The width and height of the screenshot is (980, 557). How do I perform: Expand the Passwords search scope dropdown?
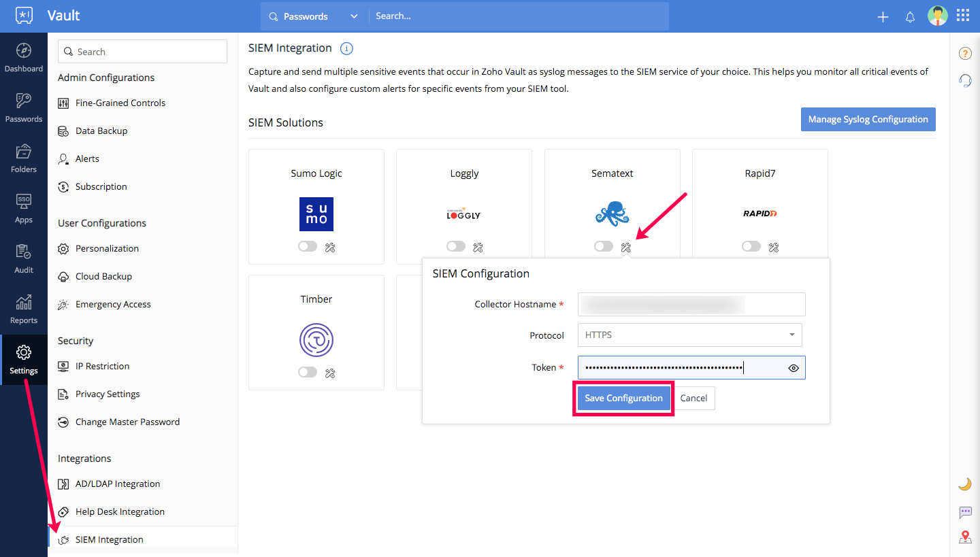pyautogui.click(x=314, y=16)
